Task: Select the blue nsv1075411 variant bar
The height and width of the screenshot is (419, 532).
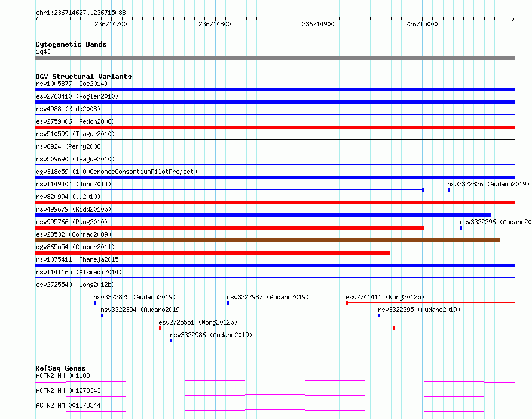Action: [275, 265]
